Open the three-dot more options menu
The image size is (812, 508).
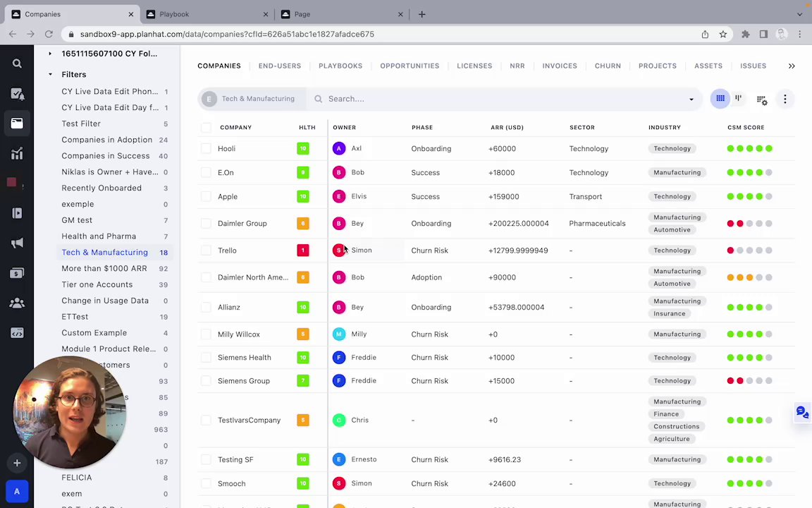coord(785,99)
